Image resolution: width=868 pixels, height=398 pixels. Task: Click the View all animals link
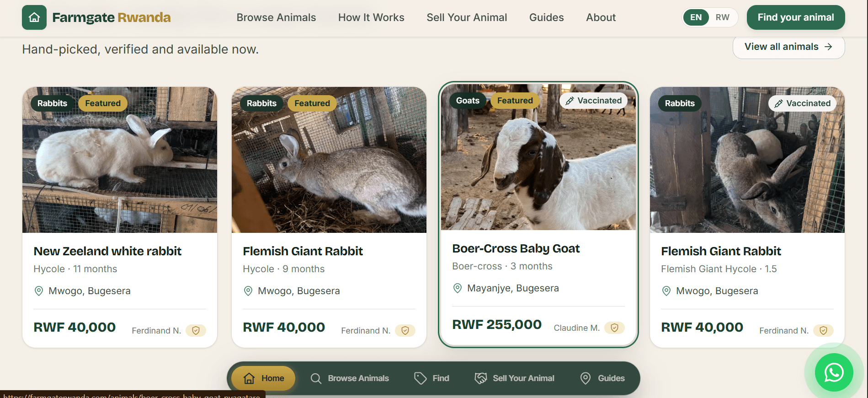coord(788,47)
